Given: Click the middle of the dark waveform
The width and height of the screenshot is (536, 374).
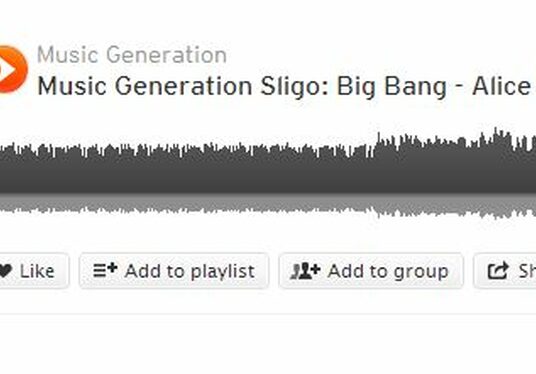Looking at the screenshot, I should pyautogui.click(x=268, y=168).
